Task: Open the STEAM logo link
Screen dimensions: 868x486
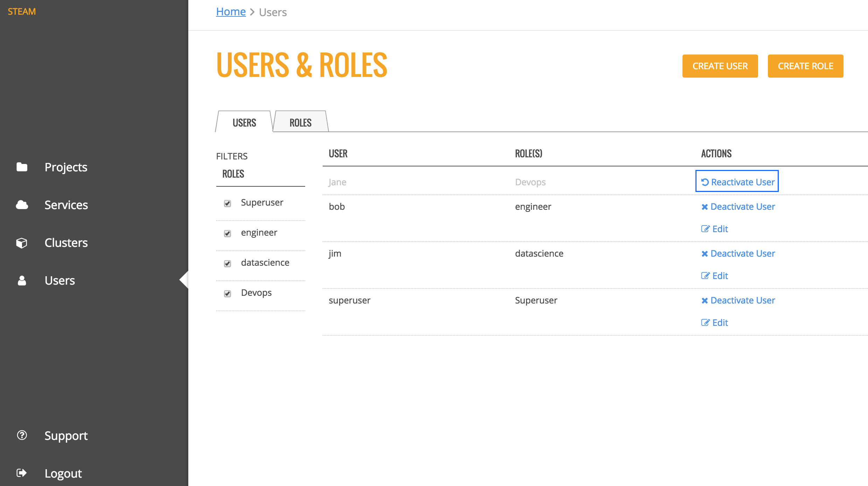Action: coord(22,12)
